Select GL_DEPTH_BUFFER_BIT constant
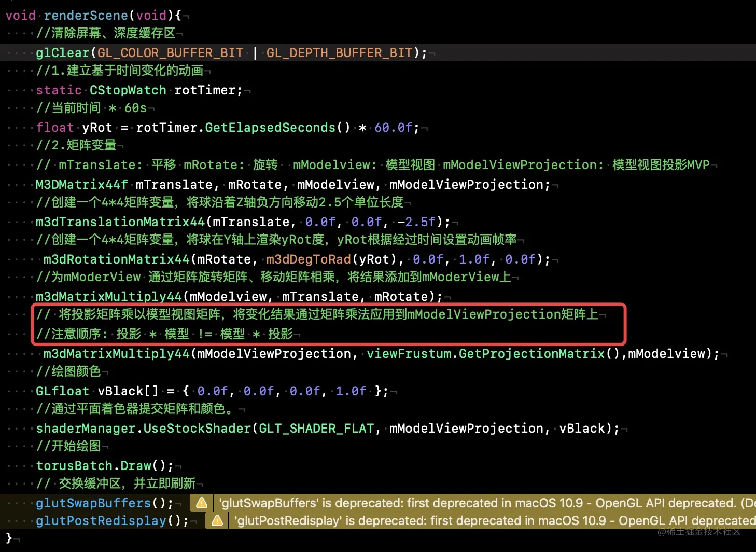756x552 pixels. (x=339, y=52)
